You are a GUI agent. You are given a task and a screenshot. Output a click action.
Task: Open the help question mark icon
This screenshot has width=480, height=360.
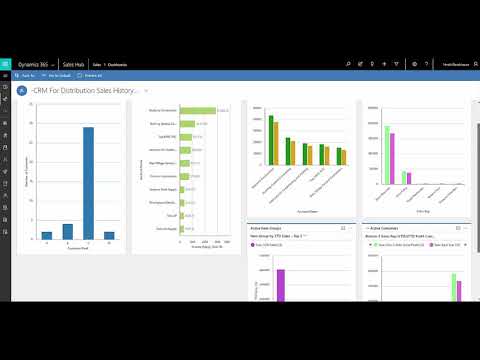426,64
